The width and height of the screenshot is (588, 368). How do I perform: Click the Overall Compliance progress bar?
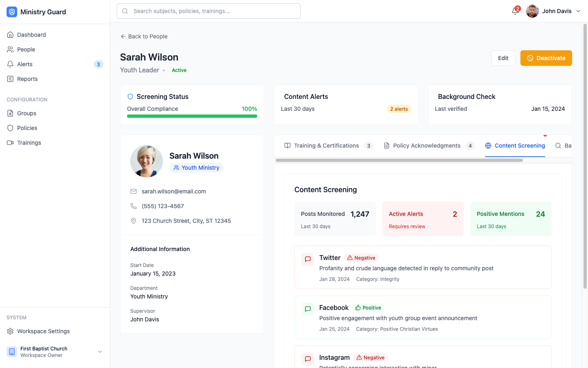click(192, 116)
